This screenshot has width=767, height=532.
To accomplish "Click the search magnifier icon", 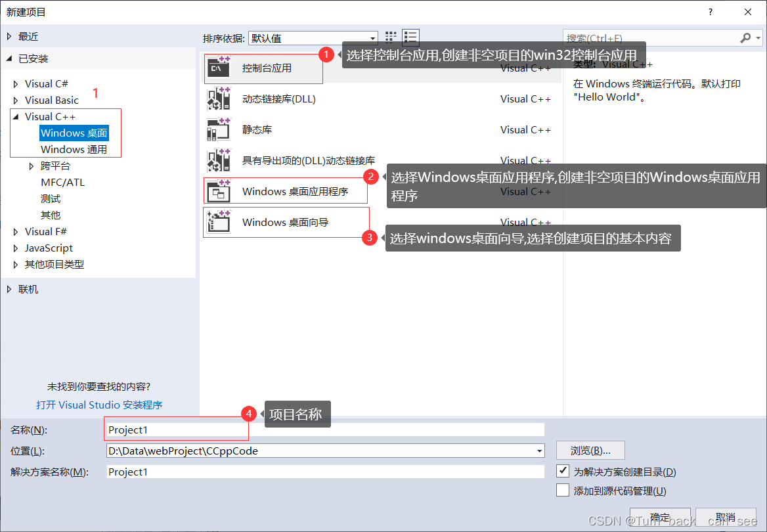I will pos(745,37).
